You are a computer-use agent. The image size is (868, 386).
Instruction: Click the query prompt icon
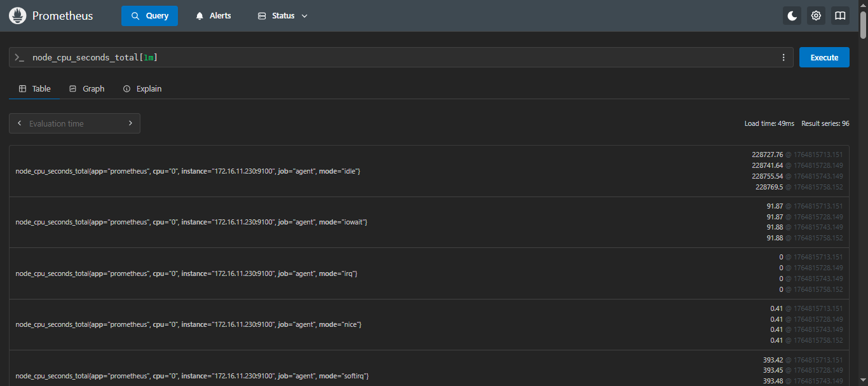coord(19,57)
